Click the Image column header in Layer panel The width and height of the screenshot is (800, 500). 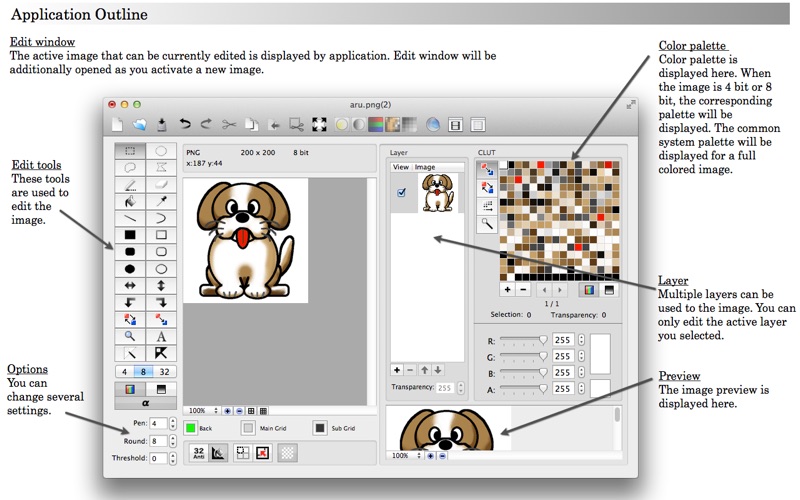(425, 167)
